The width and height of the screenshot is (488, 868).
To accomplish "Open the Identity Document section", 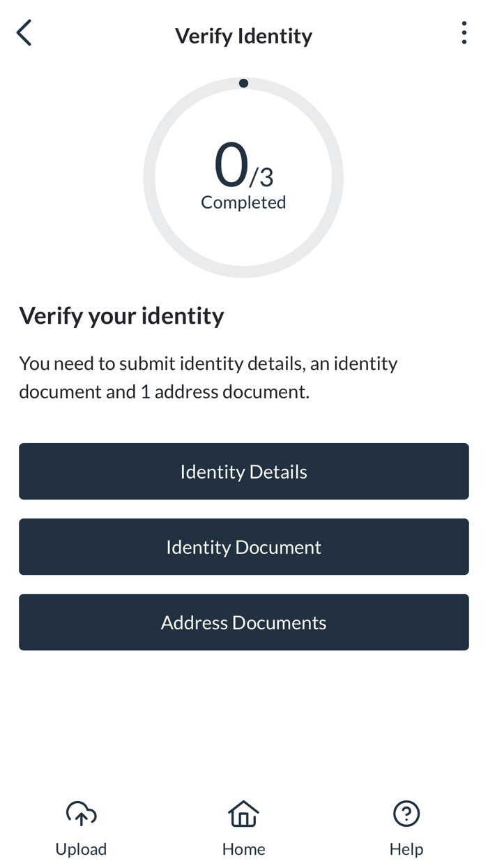I will coord(243,547).
